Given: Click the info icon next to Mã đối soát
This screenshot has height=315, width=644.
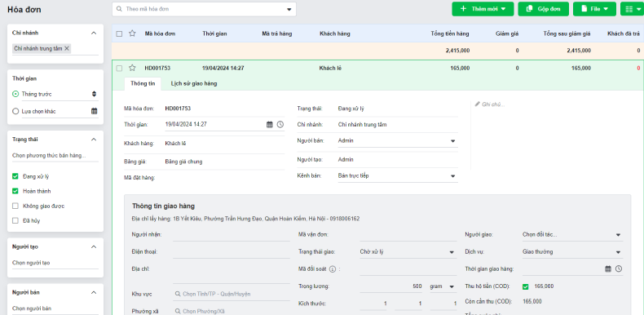Looking at the screenshot, I should point(333,269).
